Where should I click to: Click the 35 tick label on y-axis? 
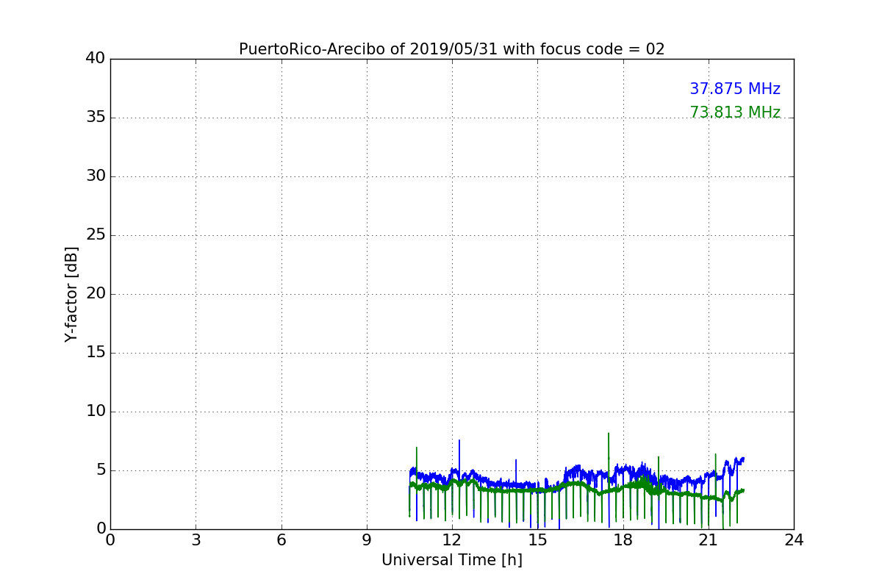point(96,118)
